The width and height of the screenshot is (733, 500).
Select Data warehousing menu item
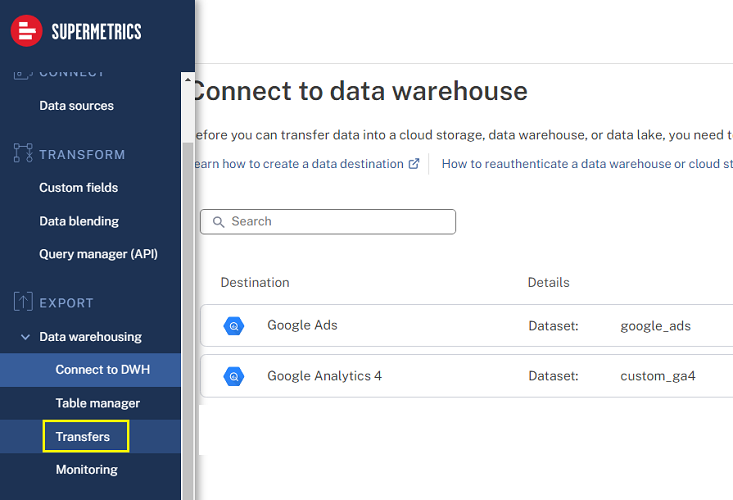tap(90, 336)
